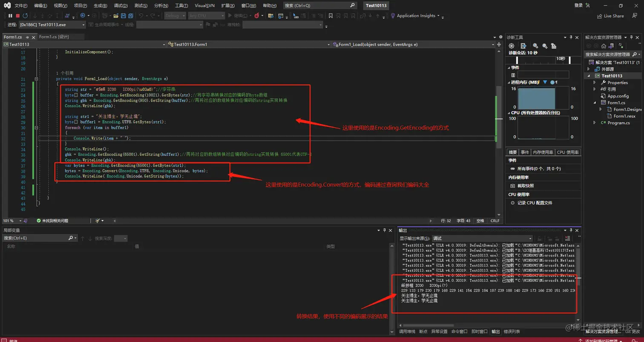
Task: Expand the 引用 references node
Action: point(595,89)
